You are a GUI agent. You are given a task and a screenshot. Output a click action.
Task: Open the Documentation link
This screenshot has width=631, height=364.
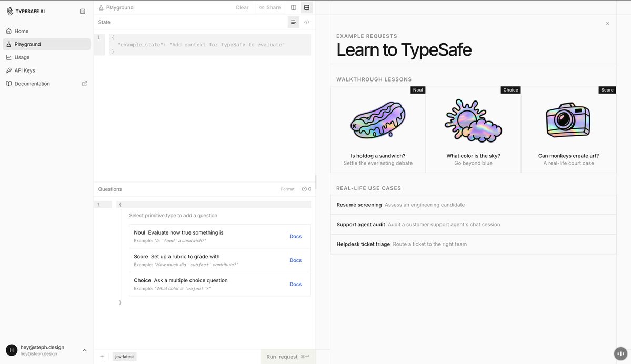click(x=47, y=84)
